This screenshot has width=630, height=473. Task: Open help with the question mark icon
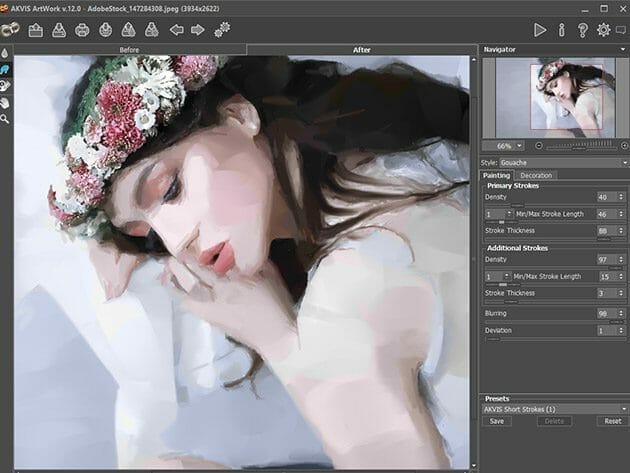583,30
